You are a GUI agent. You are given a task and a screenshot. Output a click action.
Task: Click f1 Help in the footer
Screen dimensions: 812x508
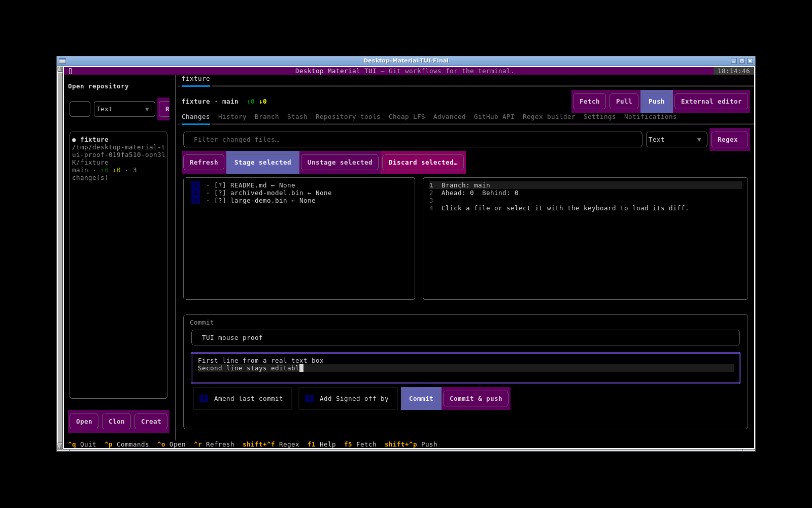coord(322,444)
